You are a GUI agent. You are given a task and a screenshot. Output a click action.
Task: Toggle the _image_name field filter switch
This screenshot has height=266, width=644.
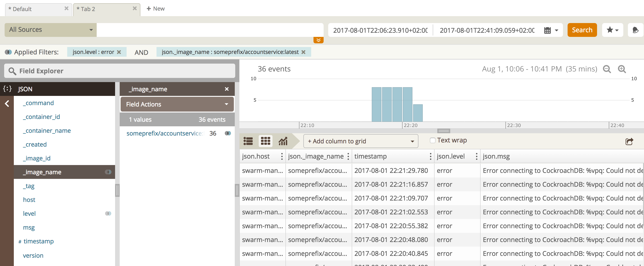tap(108, 172)
